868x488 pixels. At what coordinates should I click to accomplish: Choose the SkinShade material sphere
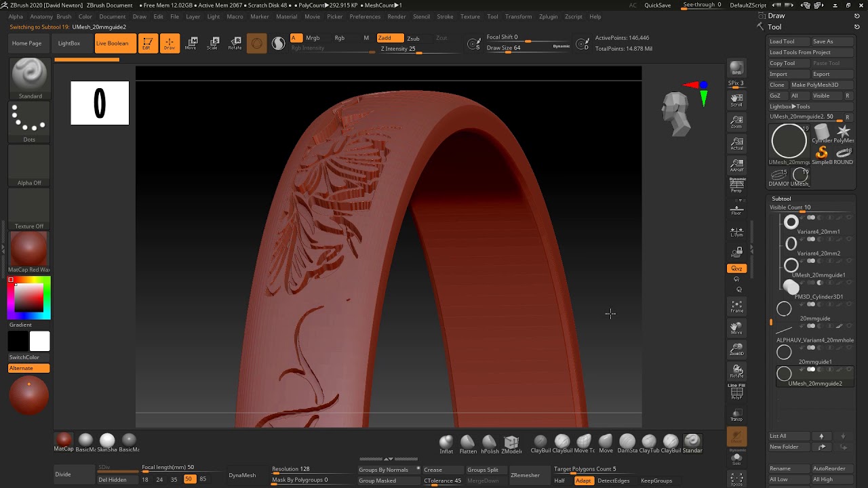tap(107, 443)
